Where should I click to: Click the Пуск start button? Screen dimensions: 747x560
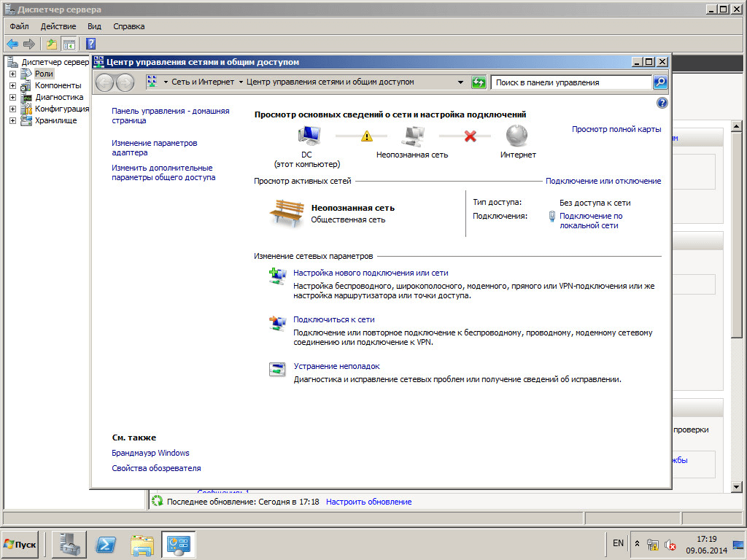20,544
